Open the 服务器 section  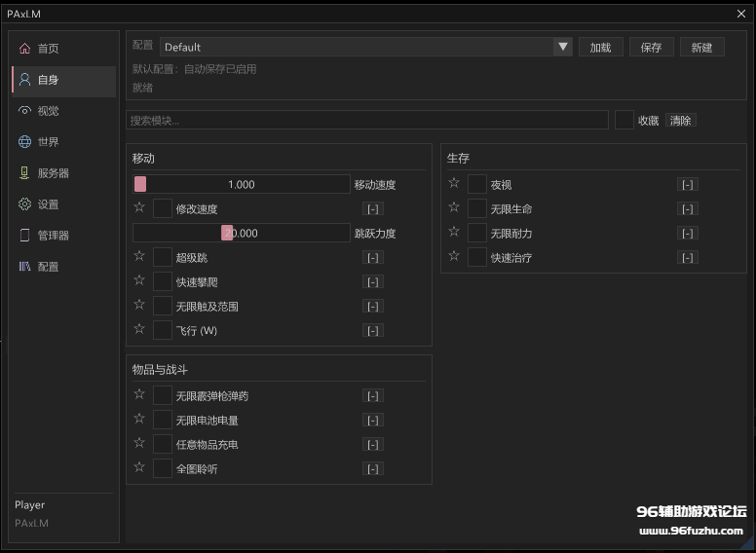coord(63,173)
